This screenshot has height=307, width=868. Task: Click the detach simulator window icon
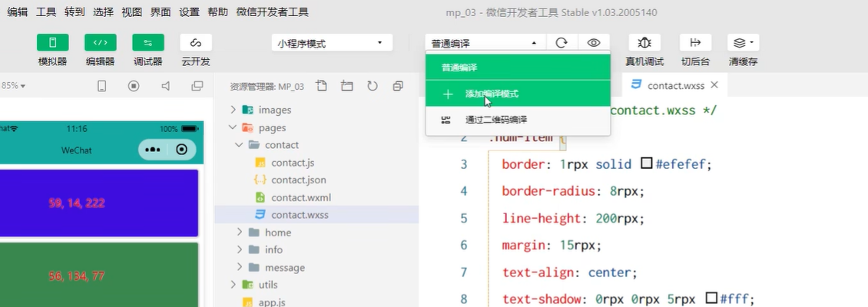[197, 86]
